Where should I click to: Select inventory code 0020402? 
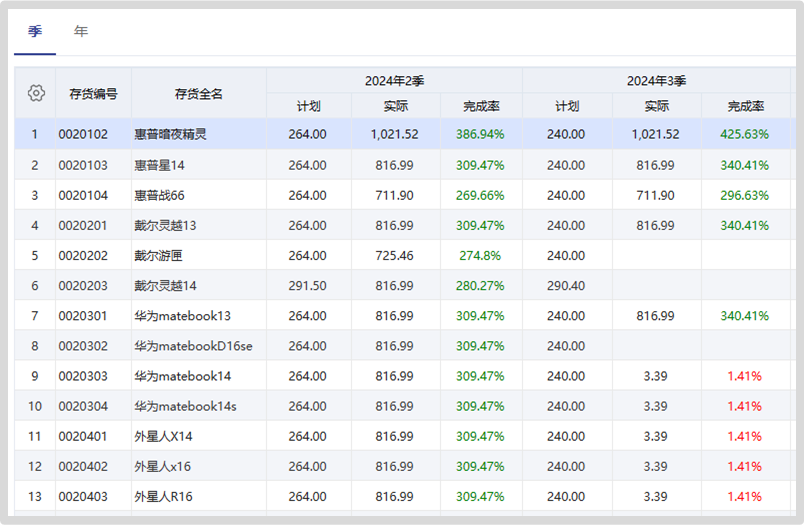[83, 467]
